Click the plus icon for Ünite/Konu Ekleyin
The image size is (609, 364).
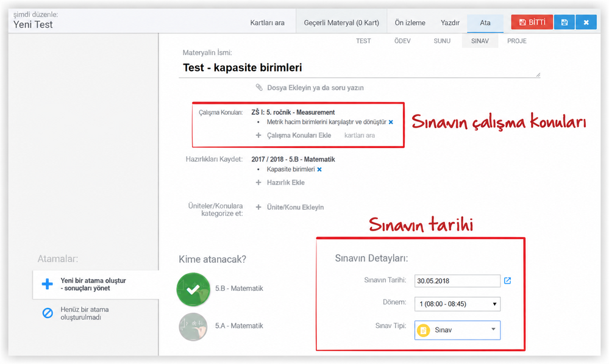(258, 207)
